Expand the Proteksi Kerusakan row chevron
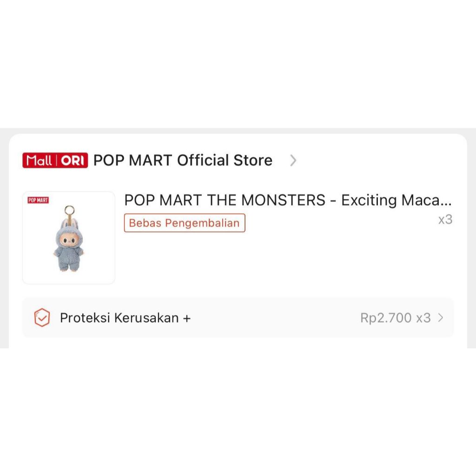 click(441, 318)
